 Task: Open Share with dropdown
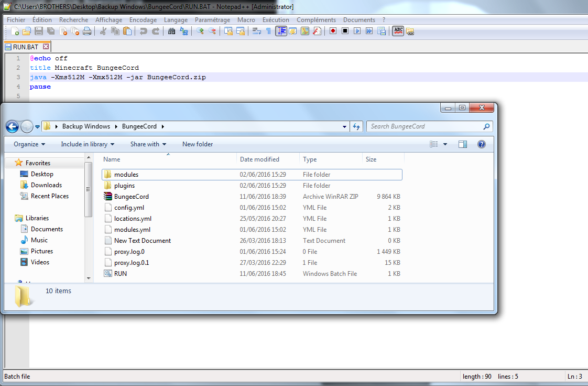coord(148,144)
